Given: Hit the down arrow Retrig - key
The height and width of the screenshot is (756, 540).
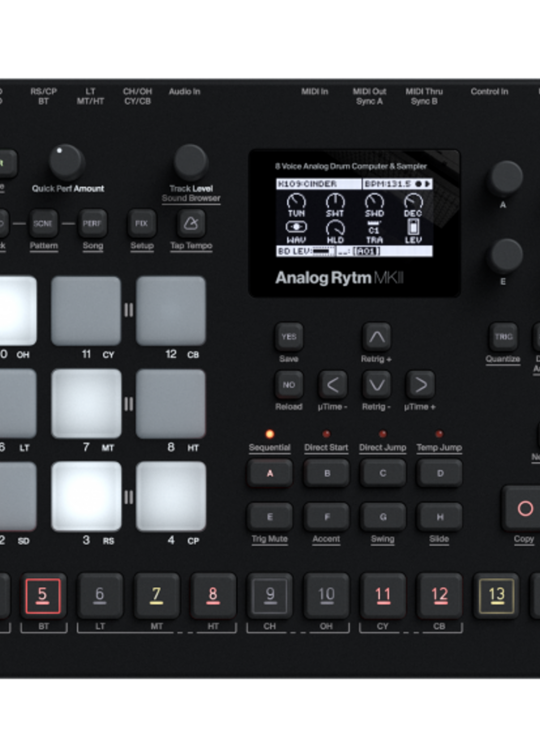Looking at the screenshot, I should click(x=377, y=385).
